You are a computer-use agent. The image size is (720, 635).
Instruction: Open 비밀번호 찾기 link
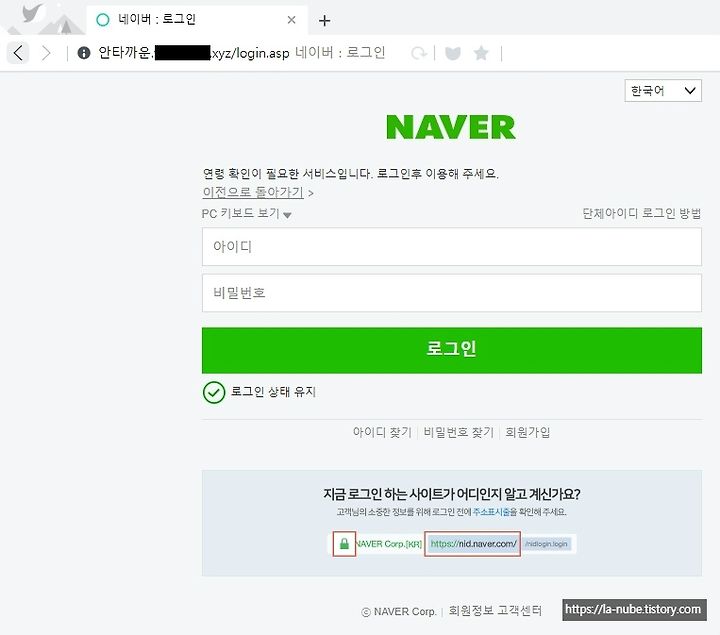pos(458,432)
